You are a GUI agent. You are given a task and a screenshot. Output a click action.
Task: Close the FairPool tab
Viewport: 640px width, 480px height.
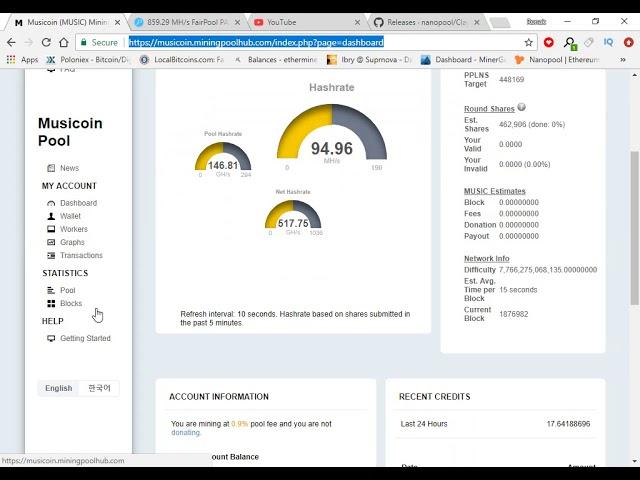pos(237,22)
